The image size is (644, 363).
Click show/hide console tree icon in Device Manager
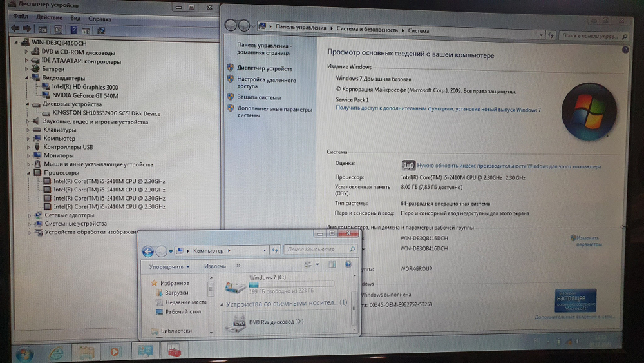(43, 29)
